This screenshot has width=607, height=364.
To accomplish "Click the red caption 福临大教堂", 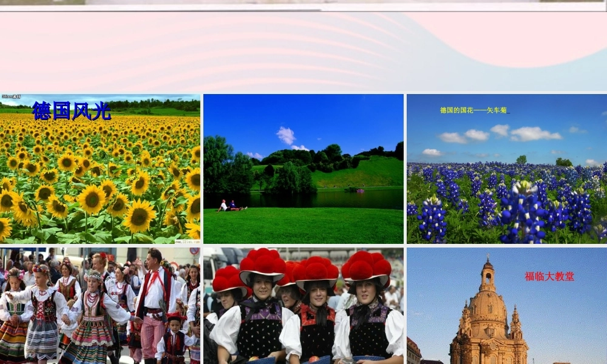I will click(549, 276).
